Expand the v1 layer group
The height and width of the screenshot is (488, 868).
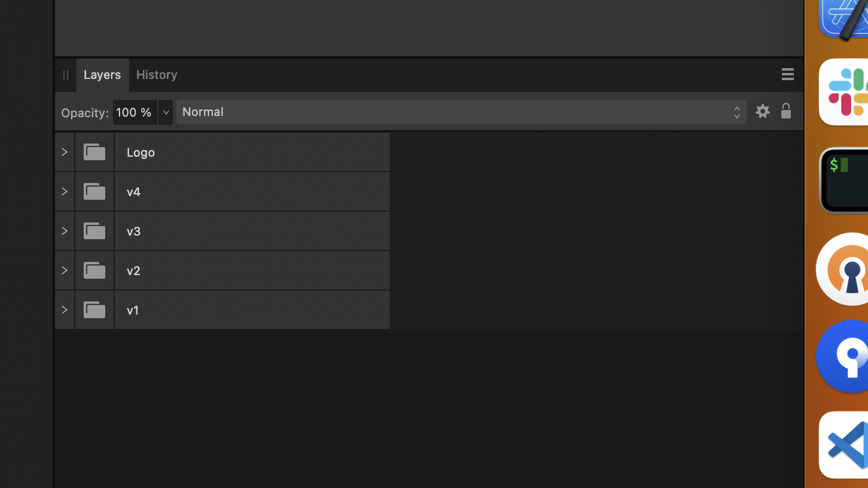(x=65, y=310)
